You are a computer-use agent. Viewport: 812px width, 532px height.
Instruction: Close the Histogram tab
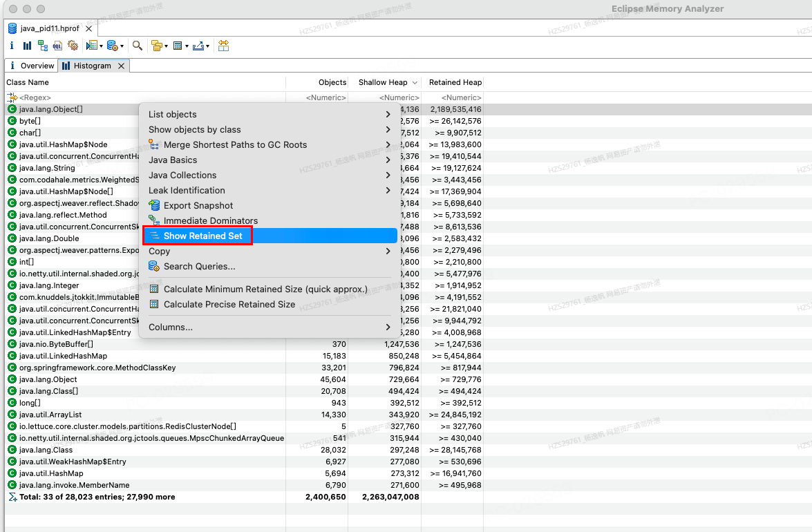pos(121,66)
